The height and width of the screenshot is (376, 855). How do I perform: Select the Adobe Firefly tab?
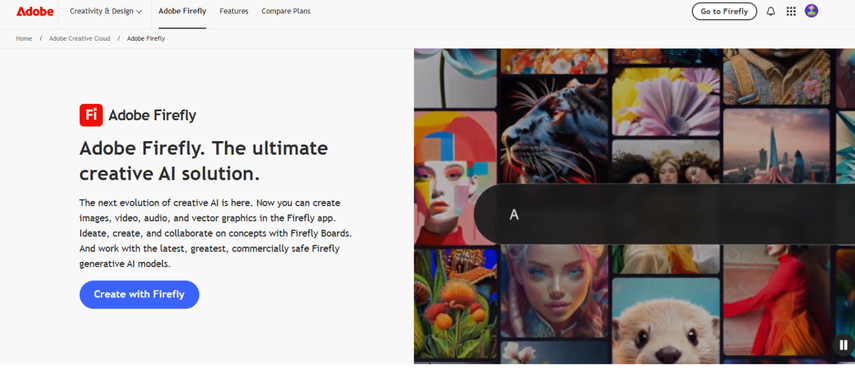point(182,11)
